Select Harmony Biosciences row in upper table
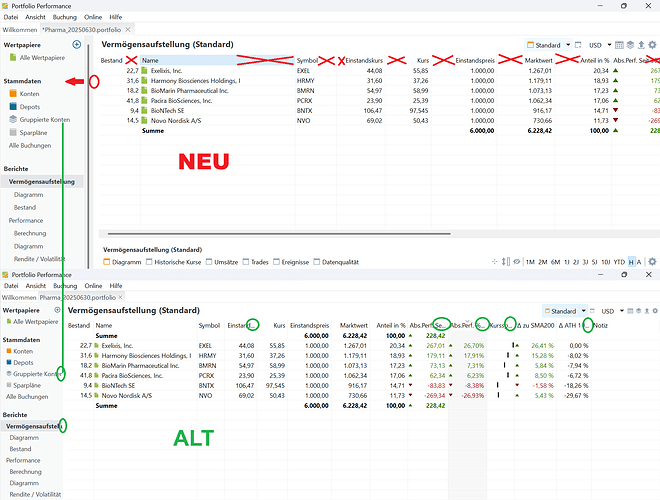This screenshot has height=500, width=660. [x=379, y=80]
